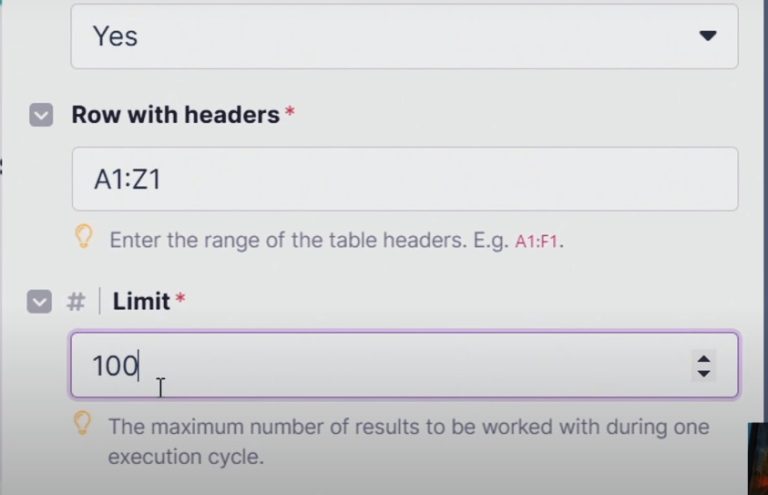This screenshot has width=768, height=495.
Task: Click the red asterisk next to Limit
Action: [180, 301]
